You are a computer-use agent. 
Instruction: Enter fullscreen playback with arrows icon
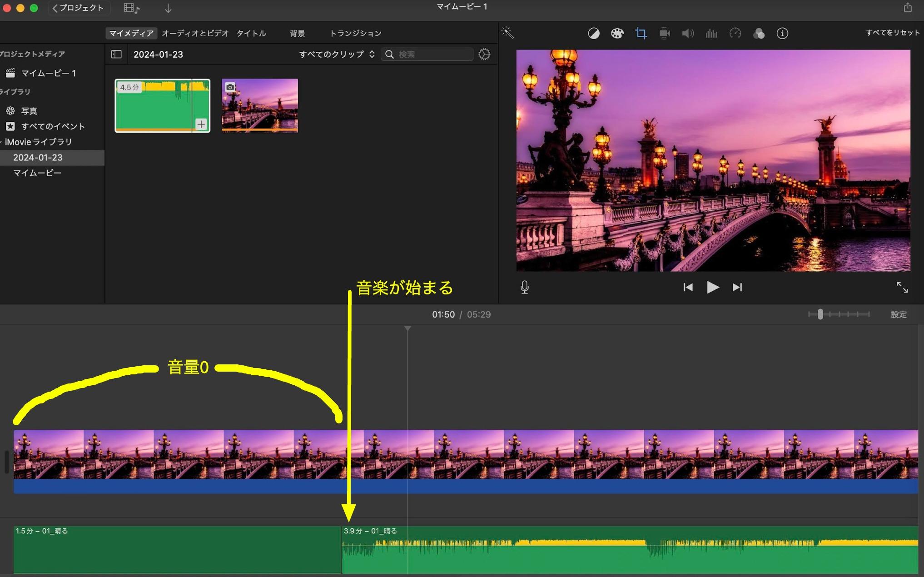click(x=902, y=287)
